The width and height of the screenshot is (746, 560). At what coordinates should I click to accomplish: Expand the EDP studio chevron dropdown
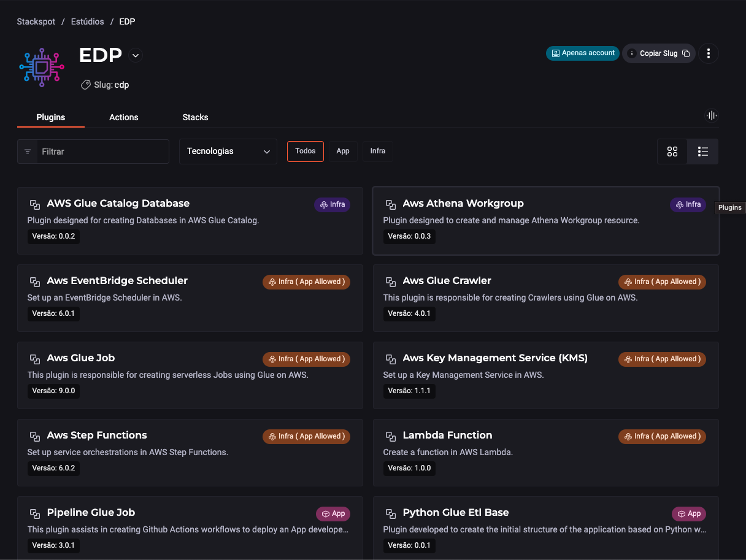coord(136,55)
